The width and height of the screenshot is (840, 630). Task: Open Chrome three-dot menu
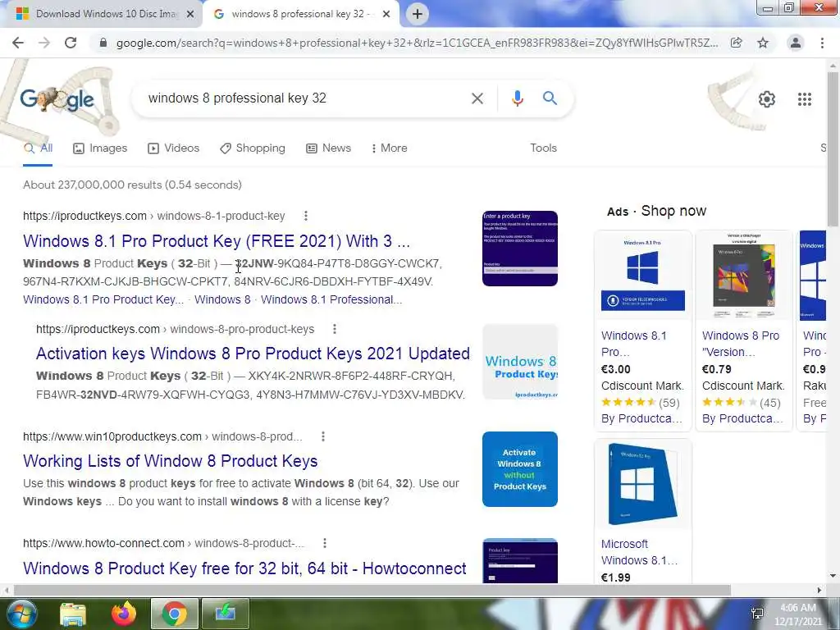(x=822, y=43)
